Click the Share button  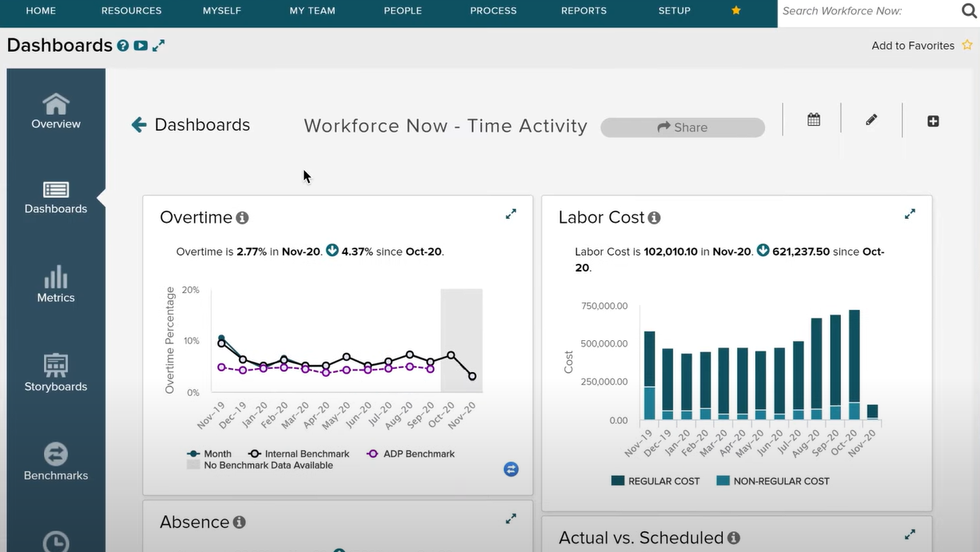click(x=682, y=127)
